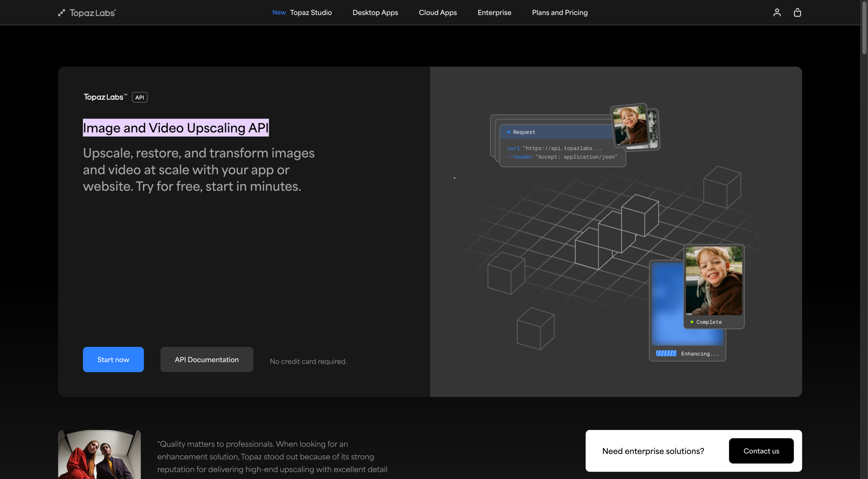Click the Enhancing progress bar indicator
The height and width of the screenshot is (479, 868).
tap(666, 353)
